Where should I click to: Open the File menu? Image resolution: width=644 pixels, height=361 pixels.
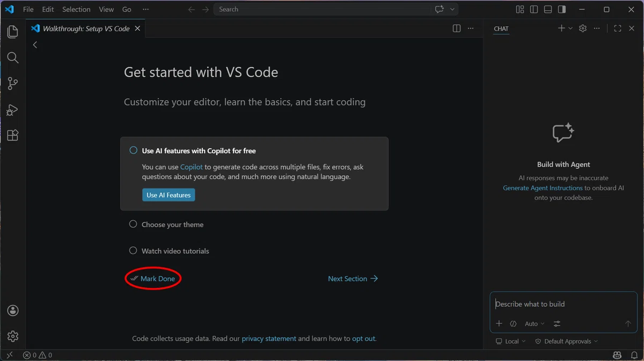pyautogui.click(x=28, y=9)
